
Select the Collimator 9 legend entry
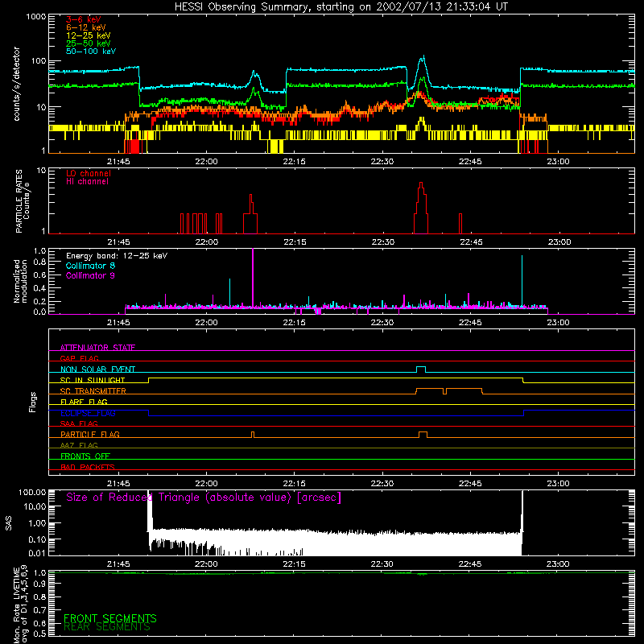pyautogui.click(x=90, y=275)
